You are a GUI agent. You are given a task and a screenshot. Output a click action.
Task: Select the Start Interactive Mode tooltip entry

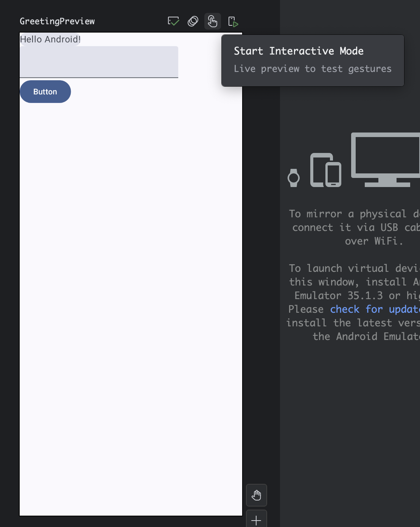(x=299, y=51)
